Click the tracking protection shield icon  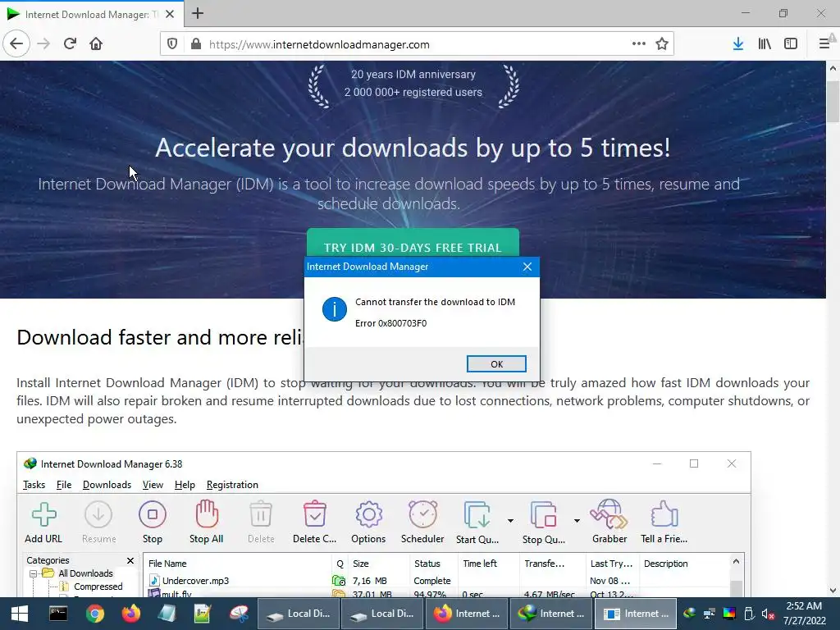point(172,44)
